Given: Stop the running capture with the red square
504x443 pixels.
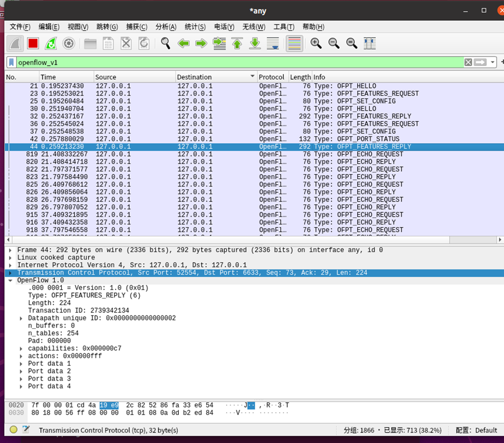Looking at the screenshot, I should [33, 43].
